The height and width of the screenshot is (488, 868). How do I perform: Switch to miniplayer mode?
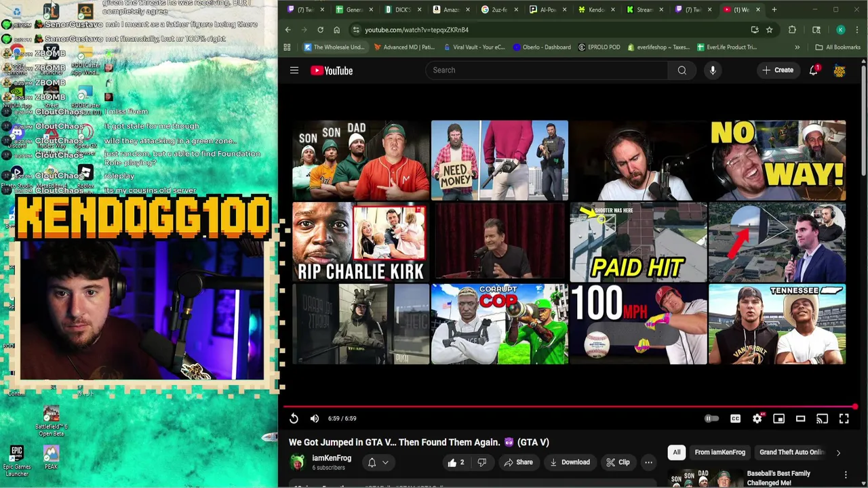coord(778,418)
